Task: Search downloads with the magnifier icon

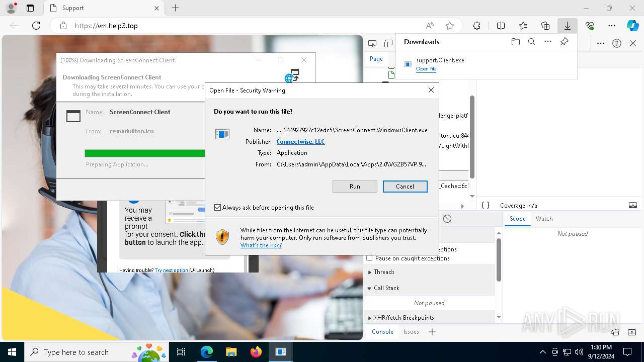Action: pyautogui.click(x=532, y=42)
